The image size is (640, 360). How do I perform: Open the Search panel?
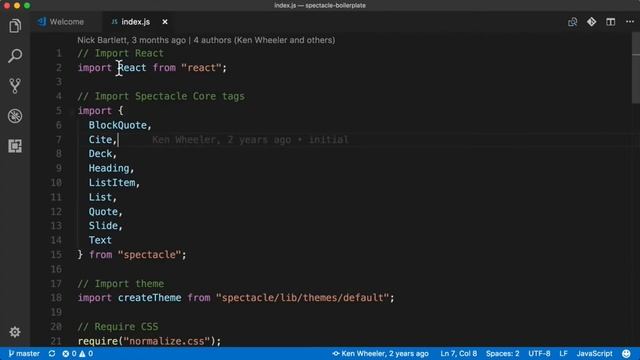pyautogui.click(x=15, y=56)
